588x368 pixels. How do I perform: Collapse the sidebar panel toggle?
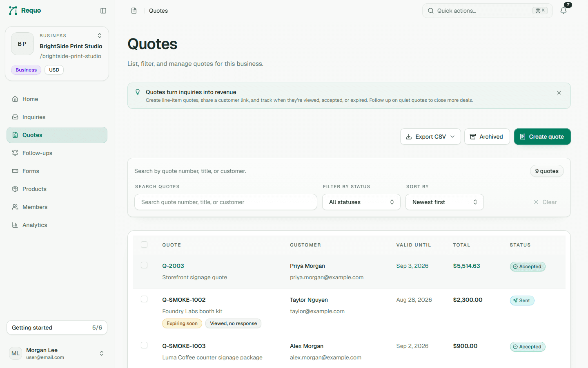[103, 11]
